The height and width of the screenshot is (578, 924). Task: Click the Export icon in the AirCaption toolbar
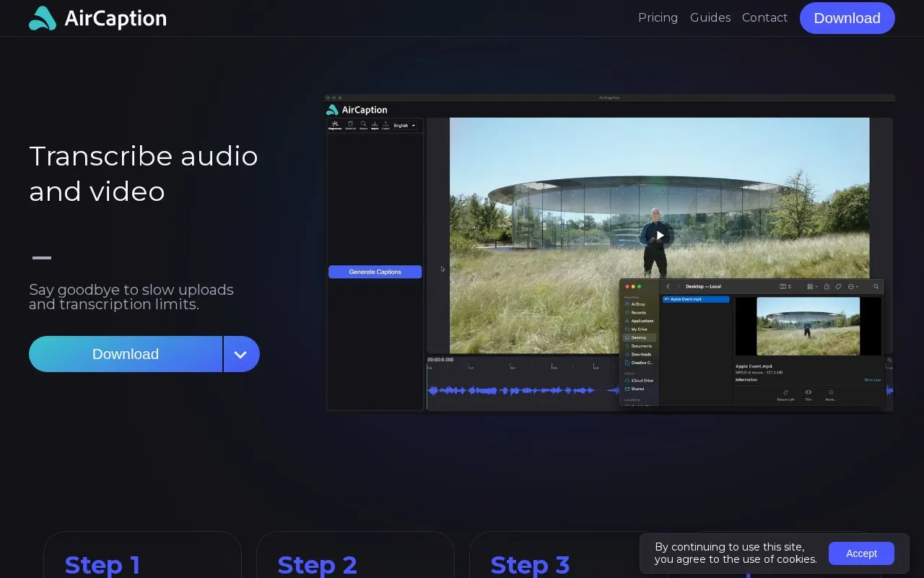385,125
